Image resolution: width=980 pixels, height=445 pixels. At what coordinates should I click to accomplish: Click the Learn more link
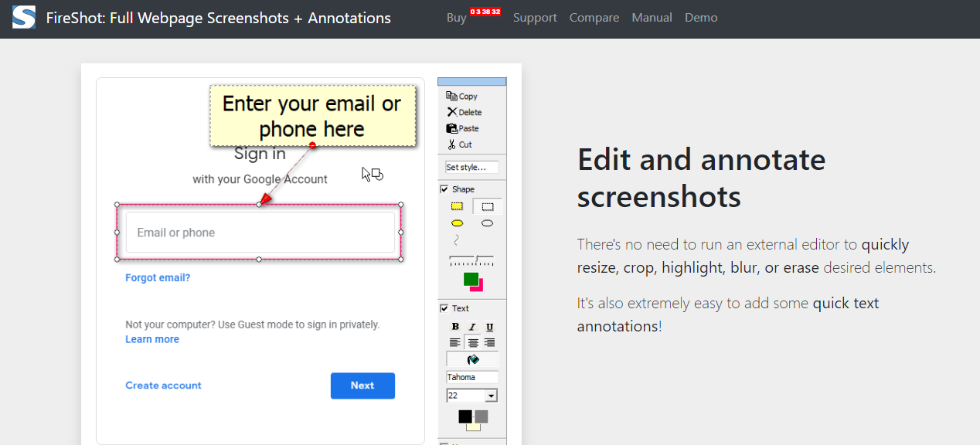(x=152, y=339)
